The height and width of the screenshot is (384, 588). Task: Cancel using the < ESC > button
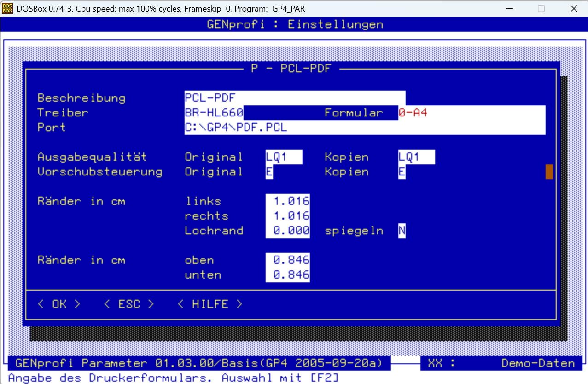129,304
